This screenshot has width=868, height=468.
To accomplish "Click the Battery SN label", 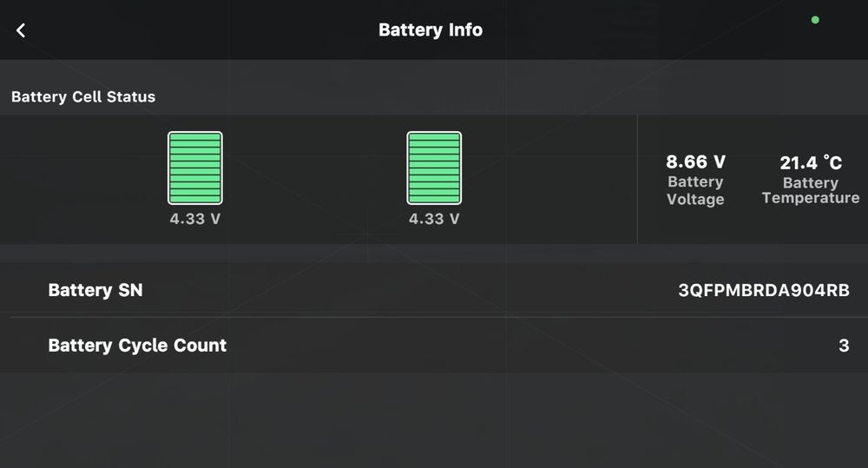I will pos(95,290).
